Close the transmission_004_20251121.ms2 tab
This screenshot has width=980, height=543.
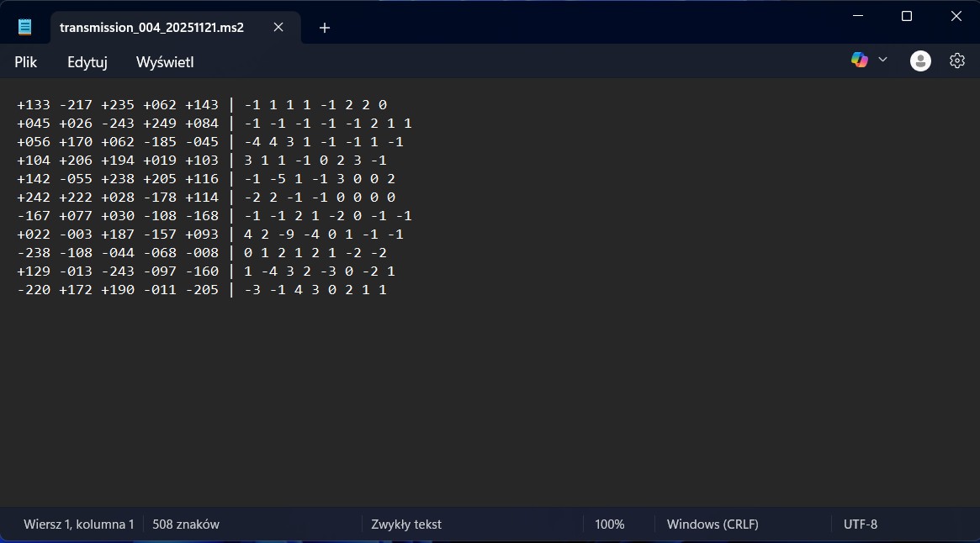tap(278, 27)
